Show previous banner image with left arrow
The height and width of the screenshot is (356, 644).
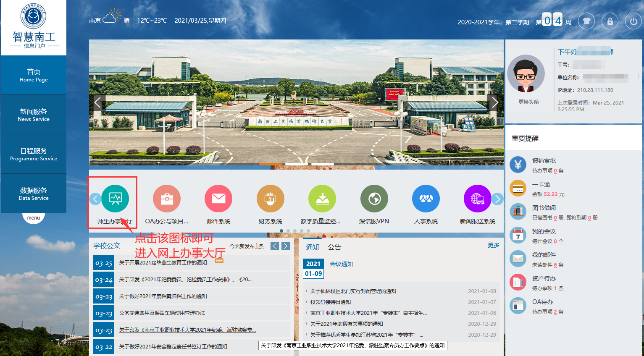coord(97,102)
